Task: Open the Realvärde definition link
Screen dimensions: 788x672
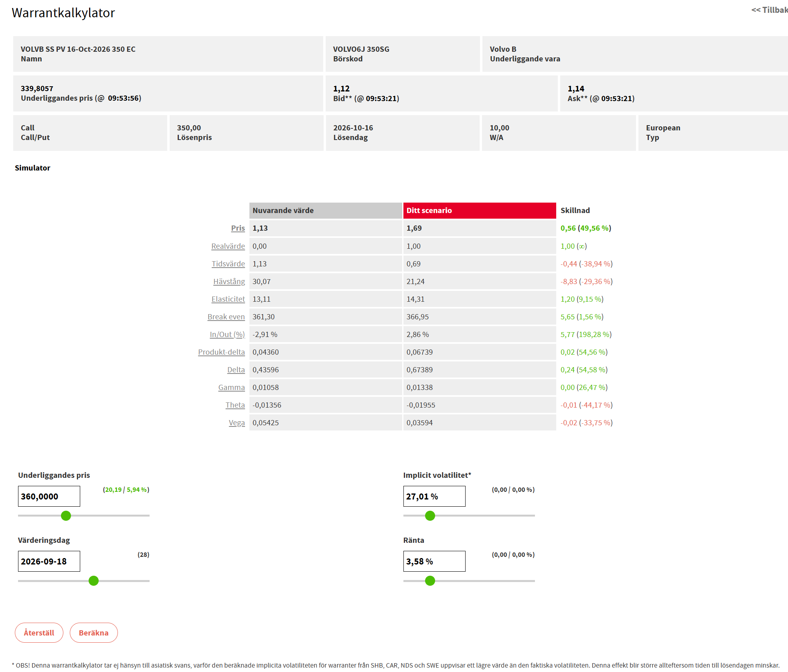Action: coord(228,246)
